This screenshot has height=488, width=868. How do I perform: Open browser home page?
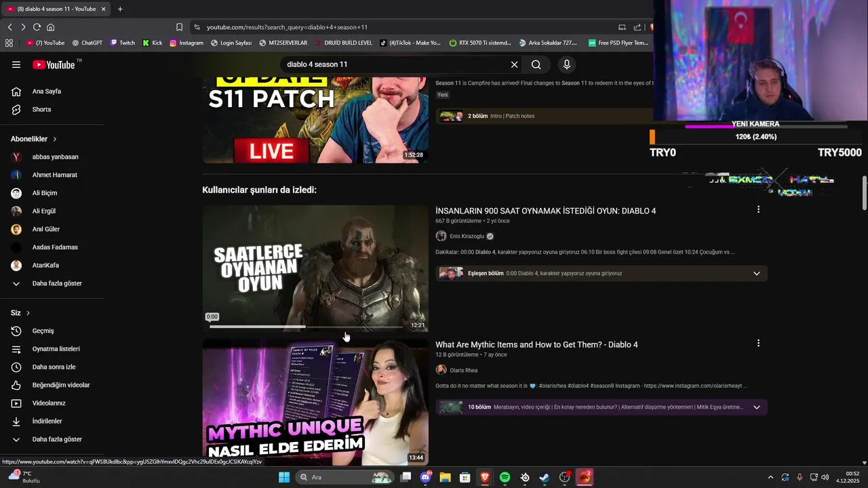(50, 27)
